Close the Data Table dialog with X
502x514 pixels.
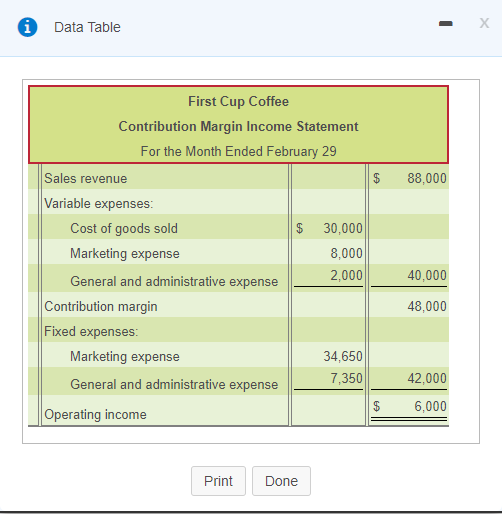(x=484, y=23)
